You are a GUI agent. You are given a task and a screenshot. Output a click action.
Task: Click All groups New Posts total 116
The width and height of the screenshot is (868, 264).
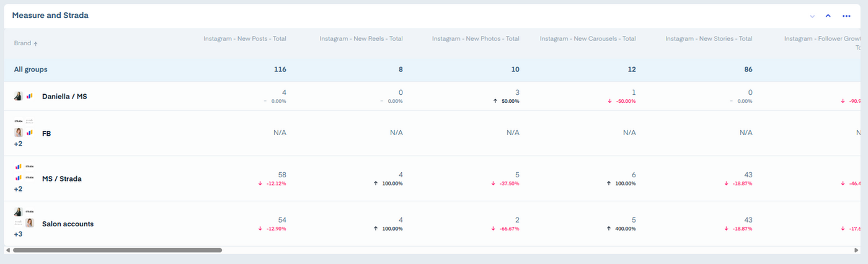click(280, 69)
